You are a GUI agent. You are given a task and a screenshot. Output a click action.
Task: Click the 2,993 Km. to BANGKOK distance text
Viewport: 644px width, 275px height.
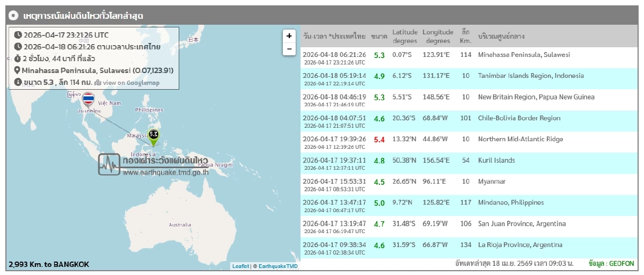point(49,264)
